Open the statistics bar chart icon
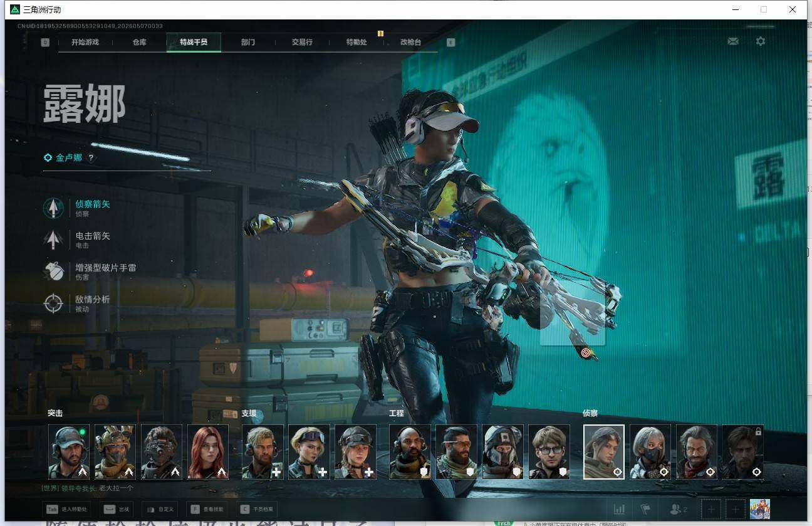Image resolution: width=812 pixels, height=526 pixels. [x=619, y=510]
